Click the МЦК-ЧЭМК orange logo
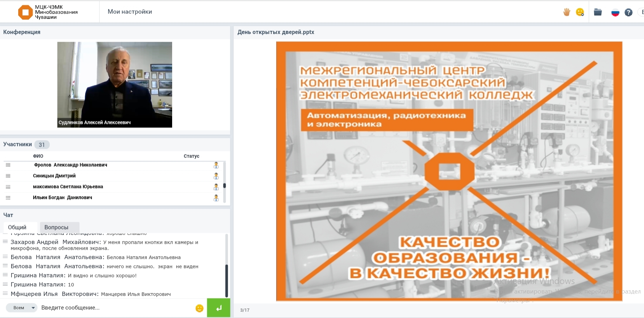This screenshot has height=318, width=644. point(25,12)
